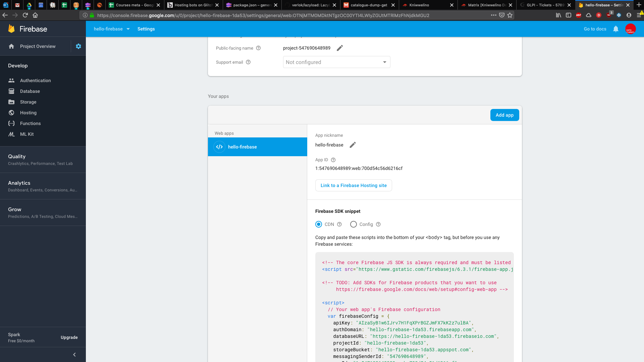Open Authentication in sidebar
The width and height of the screenshot is (644, 362).
pyautogui.click(x=35, y=80)
